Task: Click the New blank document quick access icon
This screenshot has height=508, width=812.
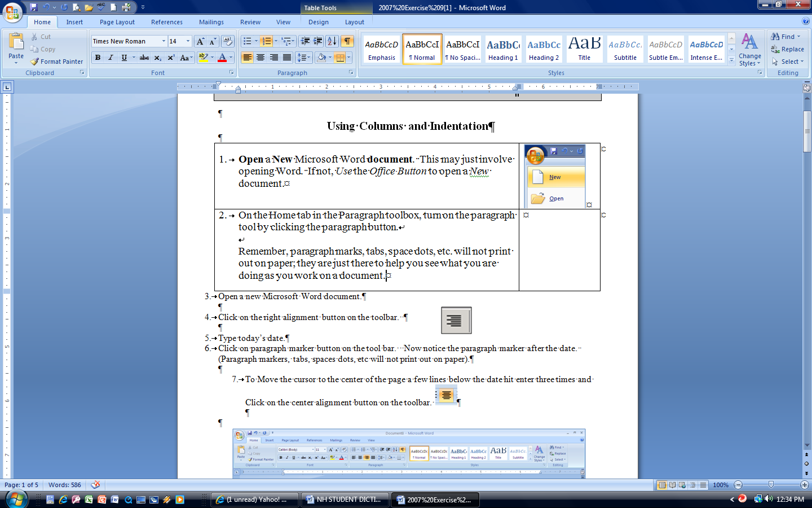Action: [113, 7]
